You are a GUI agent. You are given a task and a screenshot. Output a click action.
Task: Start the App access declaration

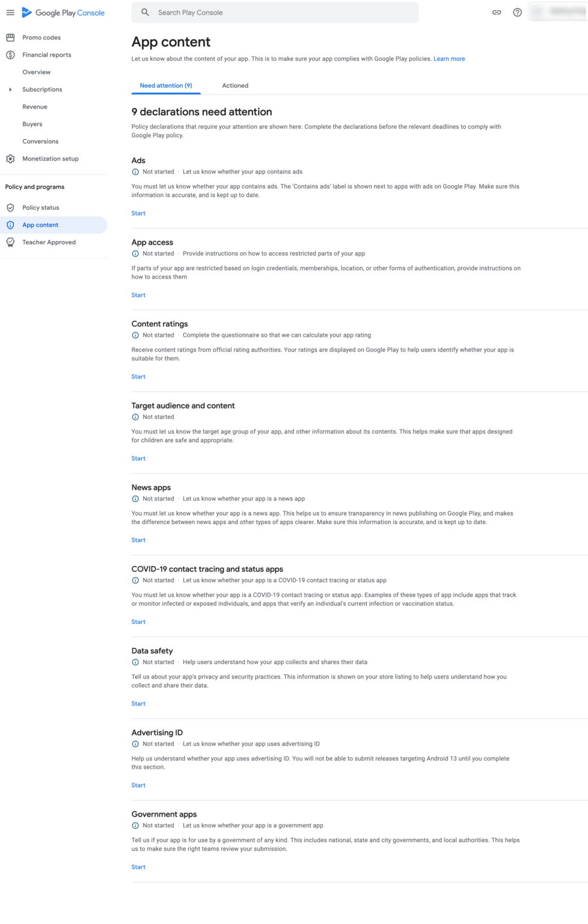[138, 295]
